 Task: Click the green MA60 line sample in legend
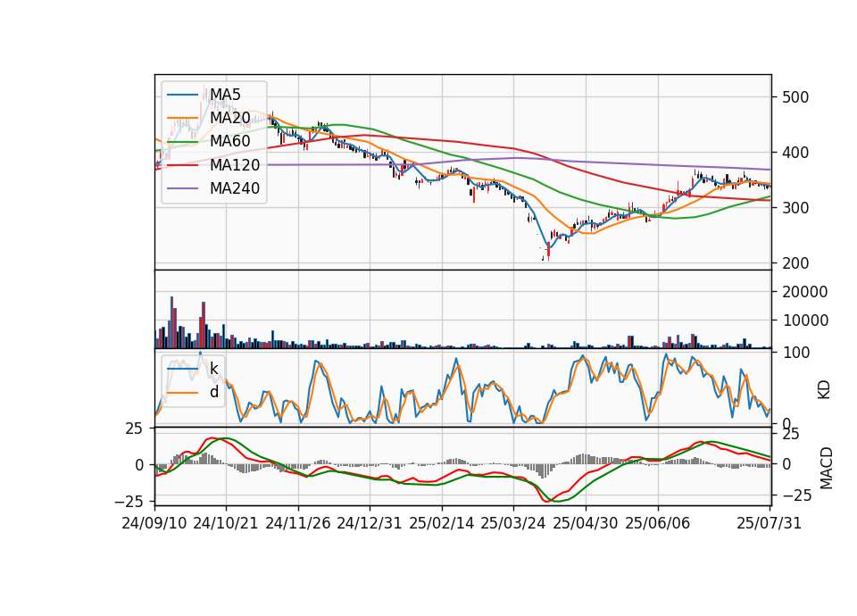tap(182, 142)
